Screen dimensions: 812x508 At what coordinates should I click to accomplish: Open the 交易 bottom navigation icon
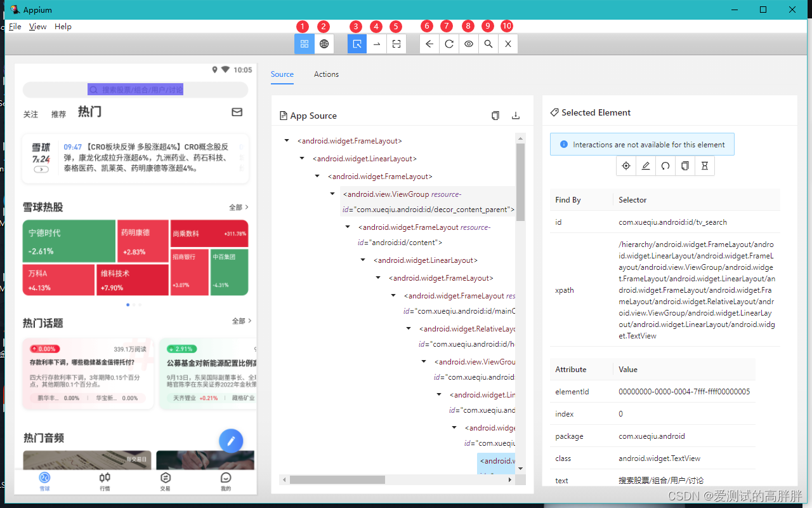coord(166,481)
